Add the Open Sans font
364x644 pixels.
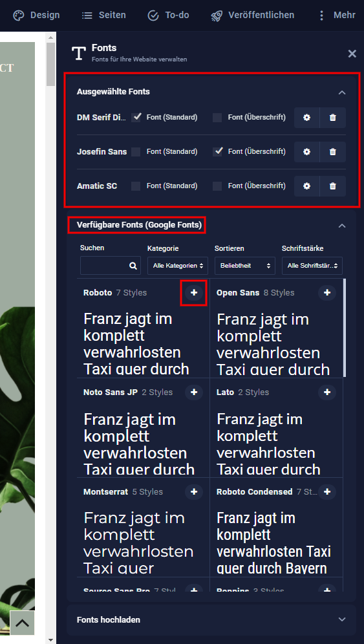327,292
